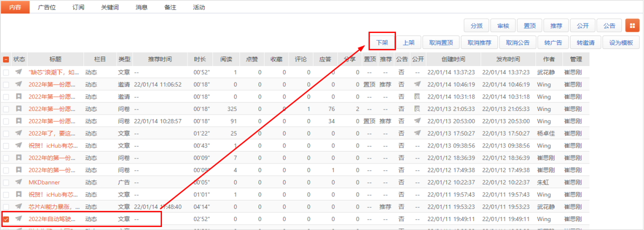Screen dimensions: 644x230
Task: Click the 下架 button
Action: [x=382, y=42]
